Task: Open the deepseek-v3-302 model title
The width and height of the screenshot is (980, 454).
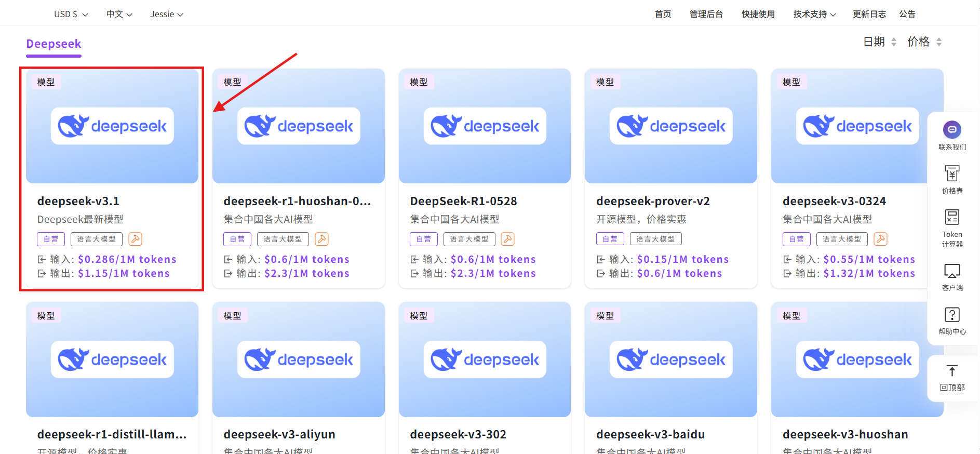Action: point(458,434)
